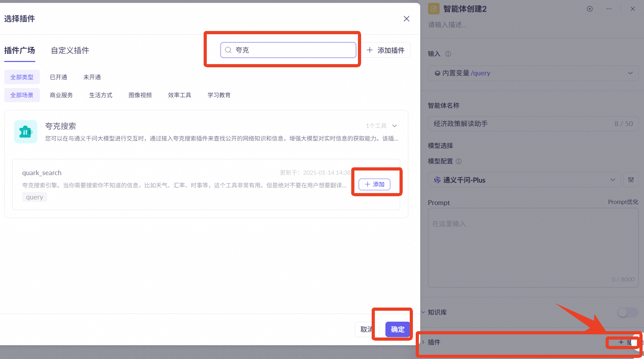
Task: Click the quark_search tool name
Action: (42, 173)
